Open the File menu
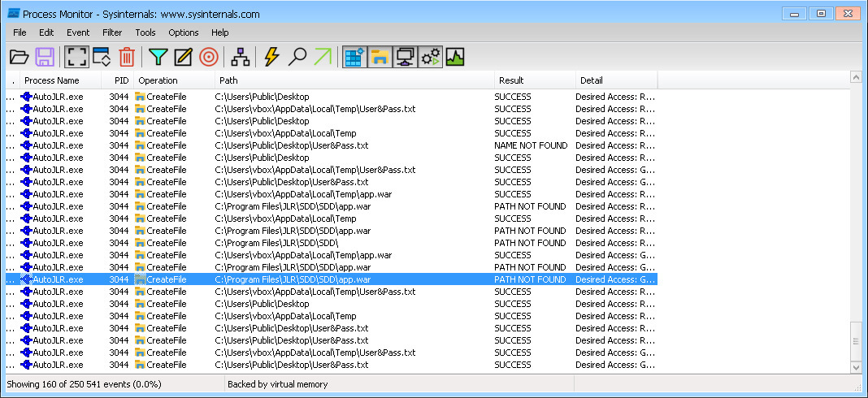 point(20,32)
